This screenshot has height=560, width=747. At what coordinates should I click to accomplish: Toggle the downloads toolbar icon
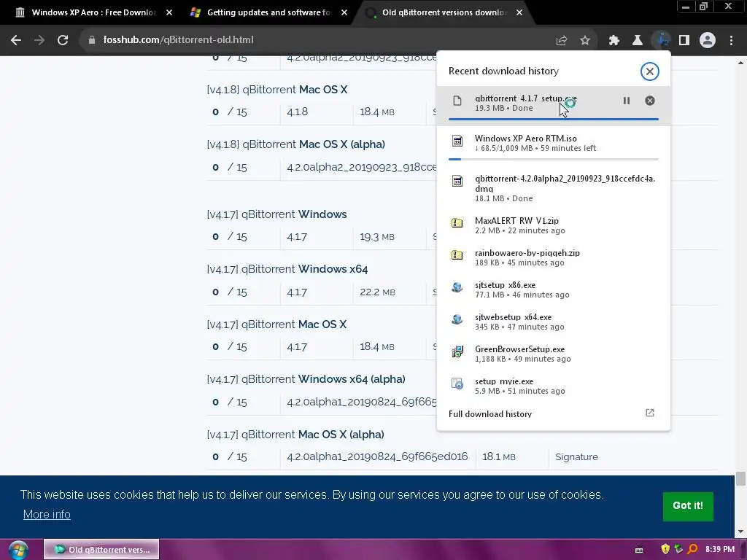click(x=662, y=41)
